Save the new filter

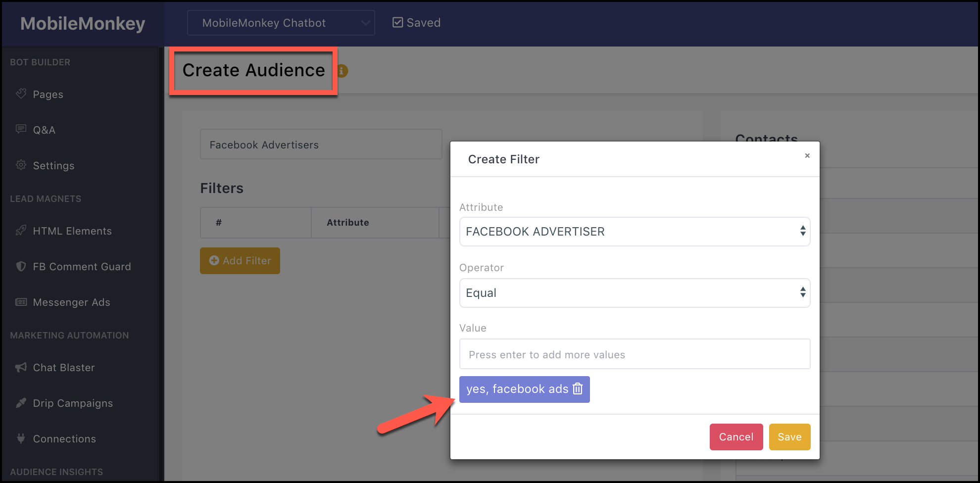click(x=789, y=436)
